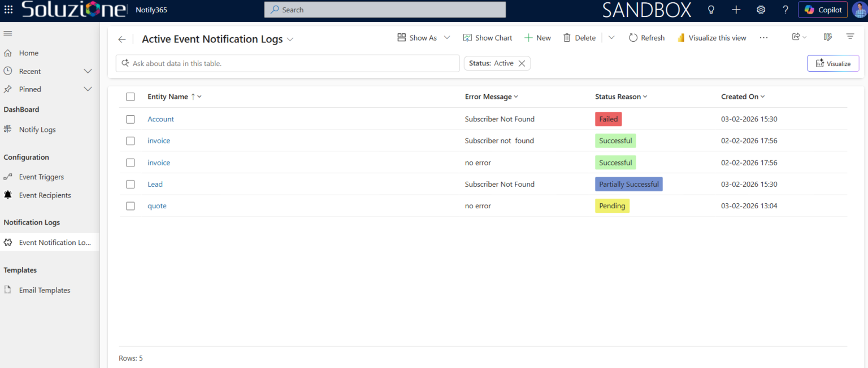This screenshot has width=868, height=368.
Task: Click the plus quick create icon
Action: (736, 10)
